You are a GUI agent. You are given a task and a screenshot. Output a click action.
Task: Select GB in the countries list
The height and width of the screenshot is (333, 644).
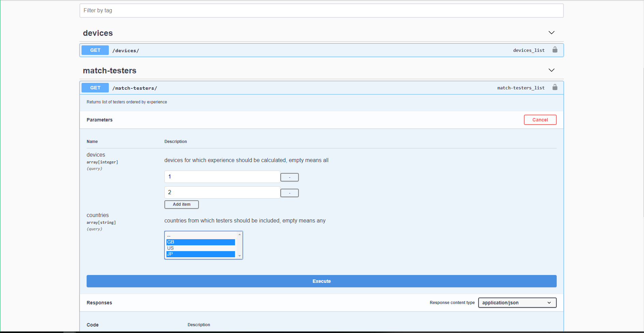[x=201, y=242]
